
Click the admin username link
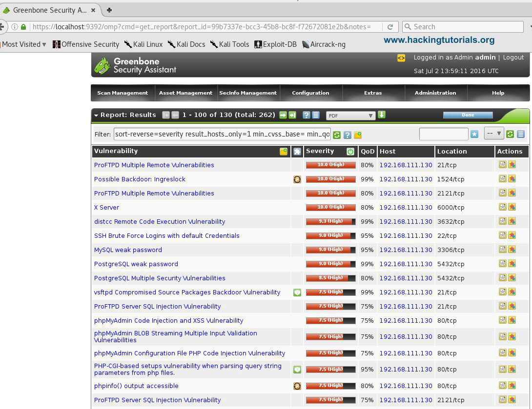485,57
